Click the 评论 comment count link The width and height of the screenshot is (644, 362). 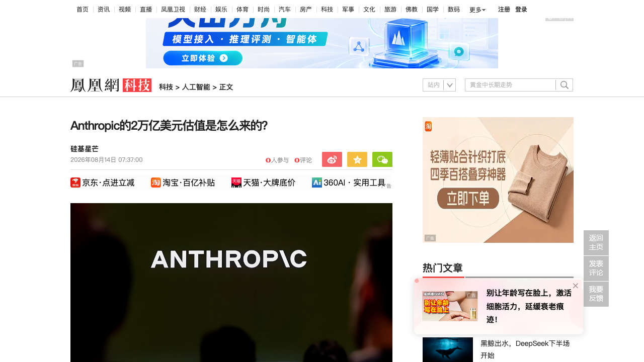(303, 160)
